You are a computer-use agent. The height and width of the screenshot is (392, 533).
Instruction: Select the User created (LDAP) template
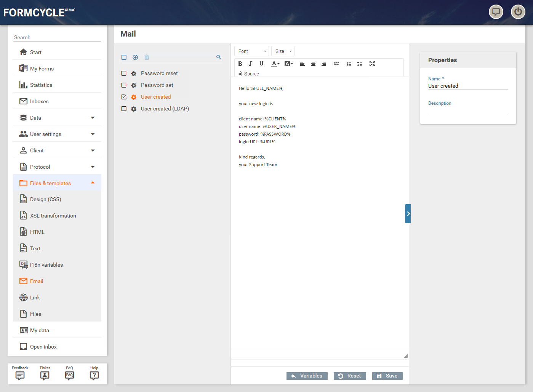pyautogui.click(x=165, y=109)
